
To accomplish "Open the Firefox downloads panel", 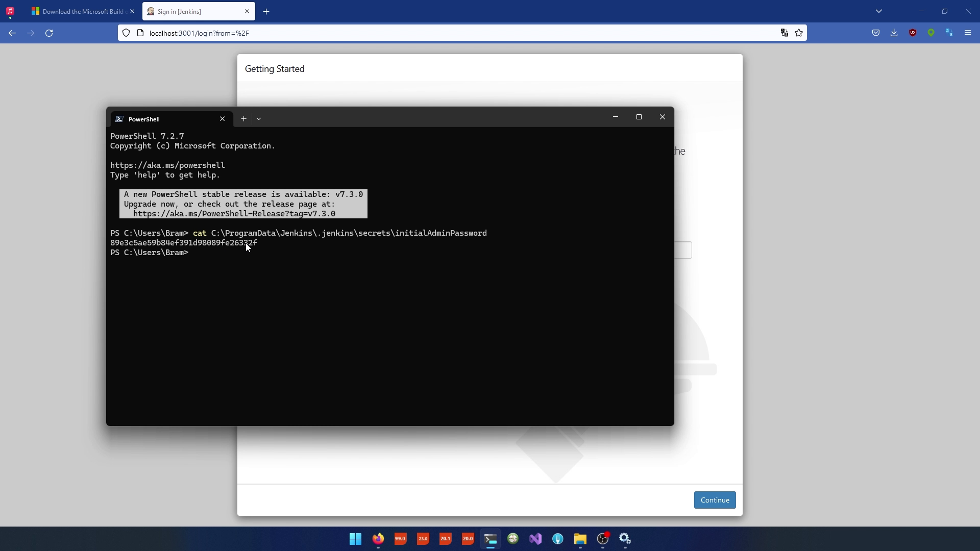I will (894, 33).
